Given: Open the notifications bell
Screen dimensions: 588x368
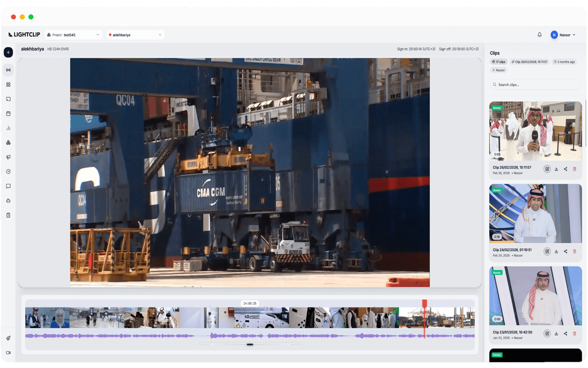Looking at the screenshot, I should 539,35.
